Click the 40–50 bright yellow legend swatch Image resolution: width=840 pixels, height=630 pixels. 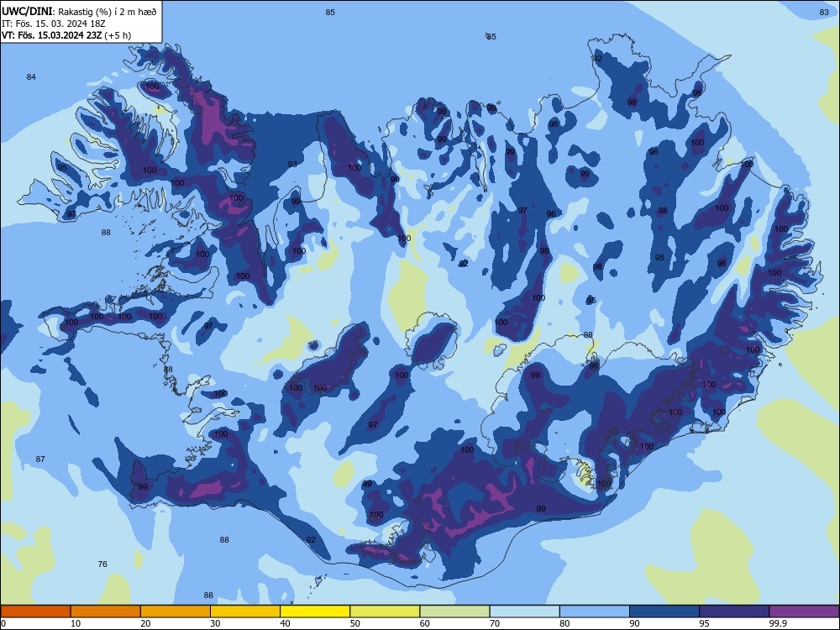pos(315,612)
